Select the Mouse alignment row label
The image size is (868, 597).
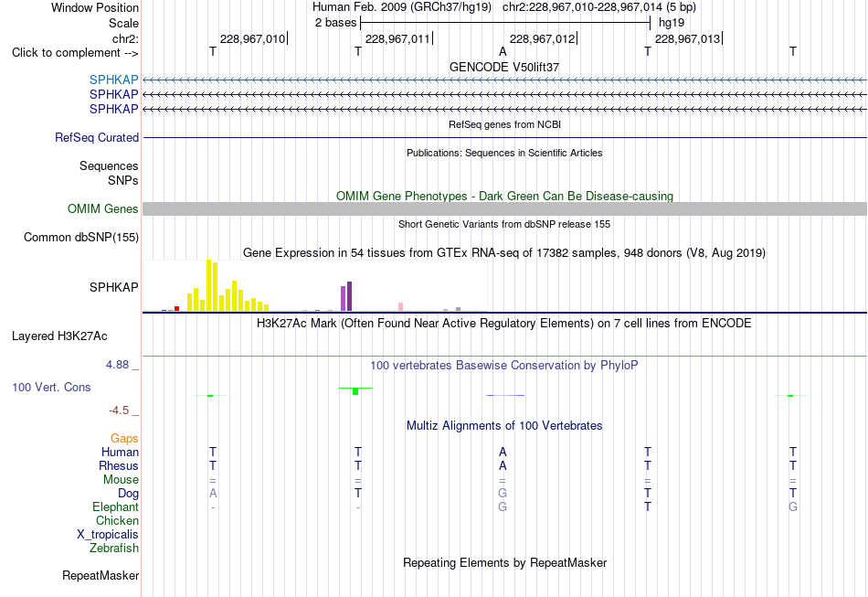121,480
